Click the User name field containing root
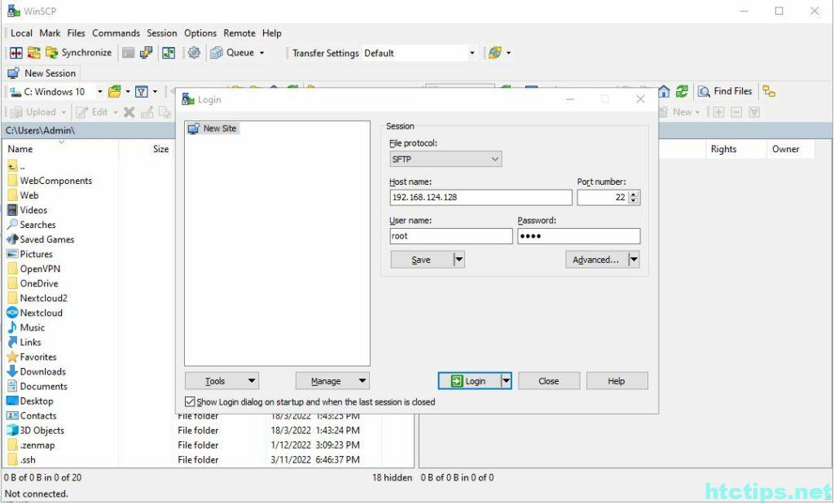This screenshot has width=834, height=504. (x=451, y=236)
